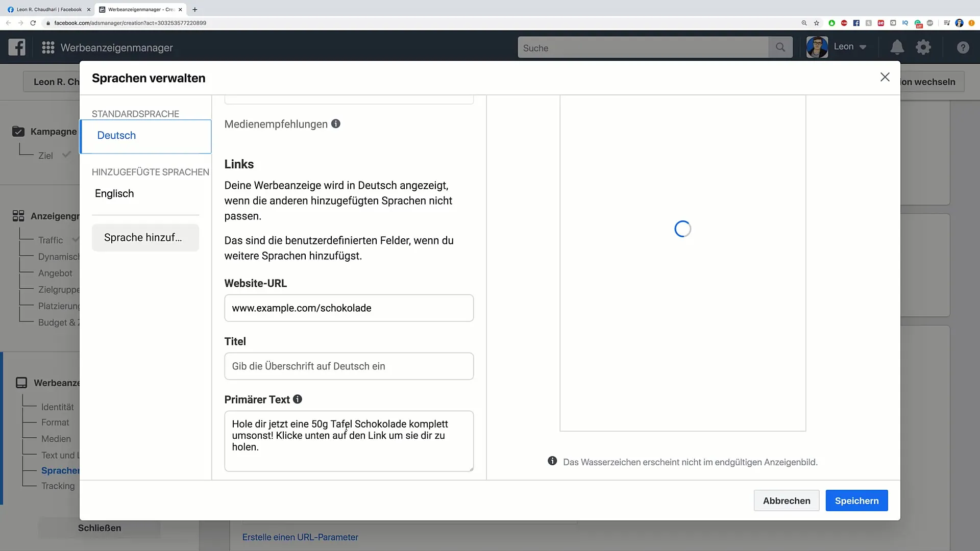
Task: Click the Anzeigengruppe grid icon
Action: coord(18,216)
